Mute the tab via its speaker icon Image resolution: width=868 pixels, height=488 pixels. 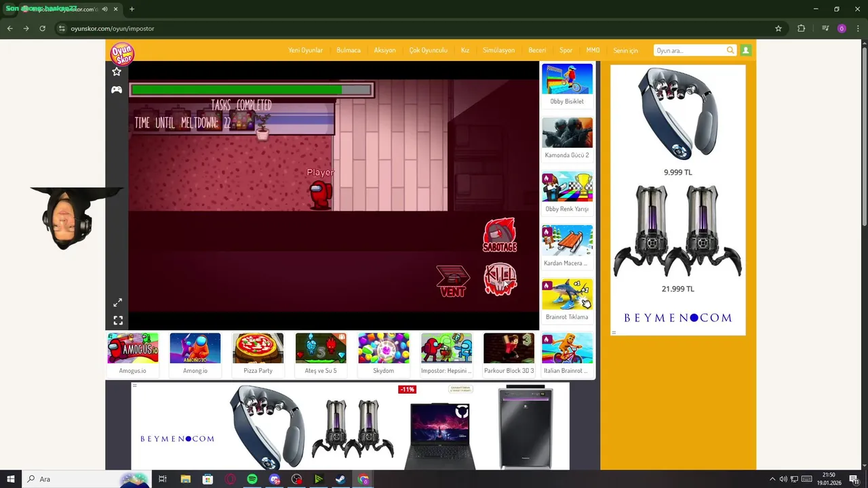tap(104, 9)
